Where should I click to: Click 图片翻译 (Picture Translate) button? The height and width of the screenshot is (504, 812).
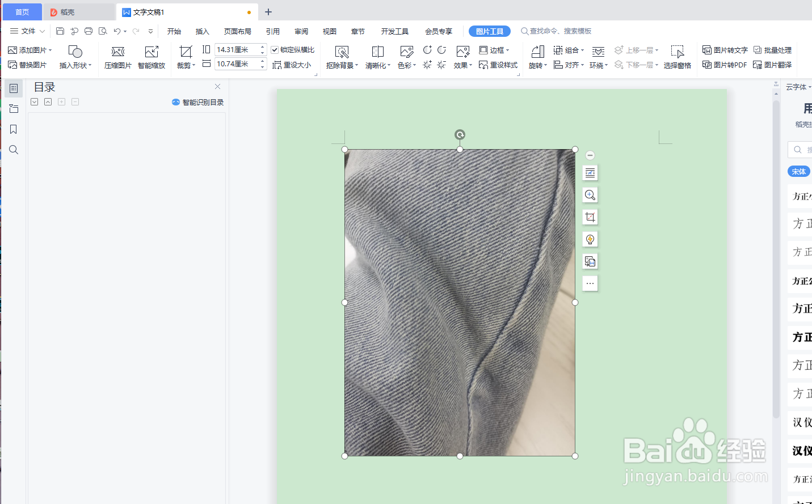coord(772,65)
